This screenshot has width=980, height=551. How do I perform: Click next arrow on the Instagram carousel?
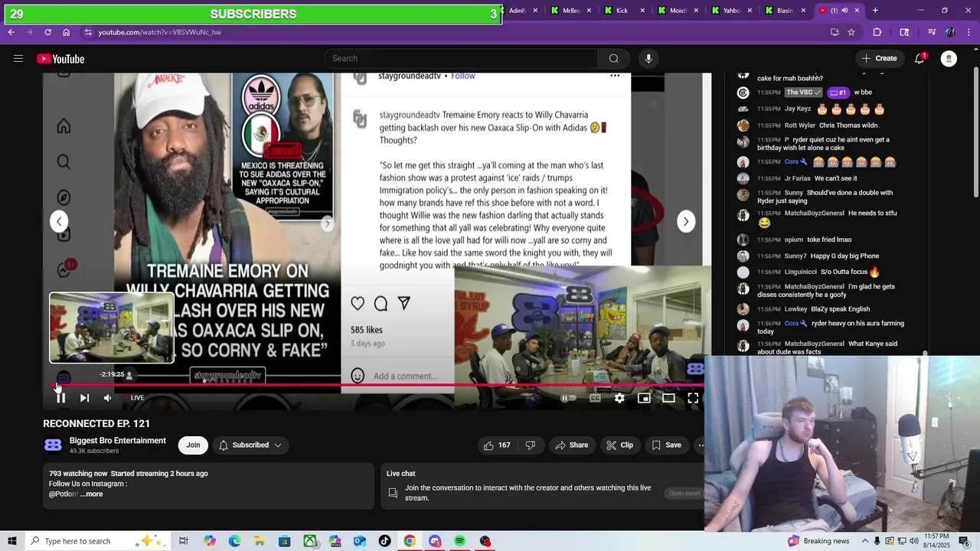tap(686, 221)
